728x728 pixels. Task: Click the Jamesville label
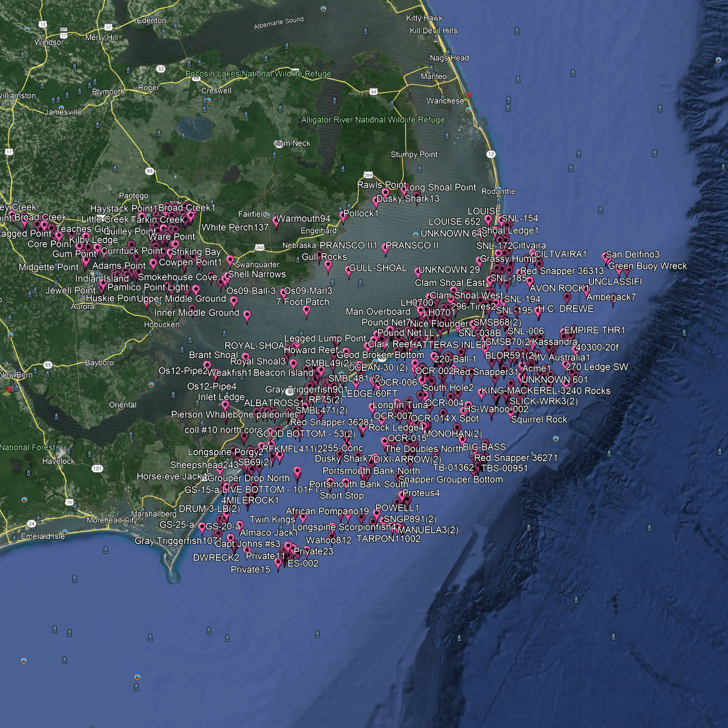coord(63,112)
